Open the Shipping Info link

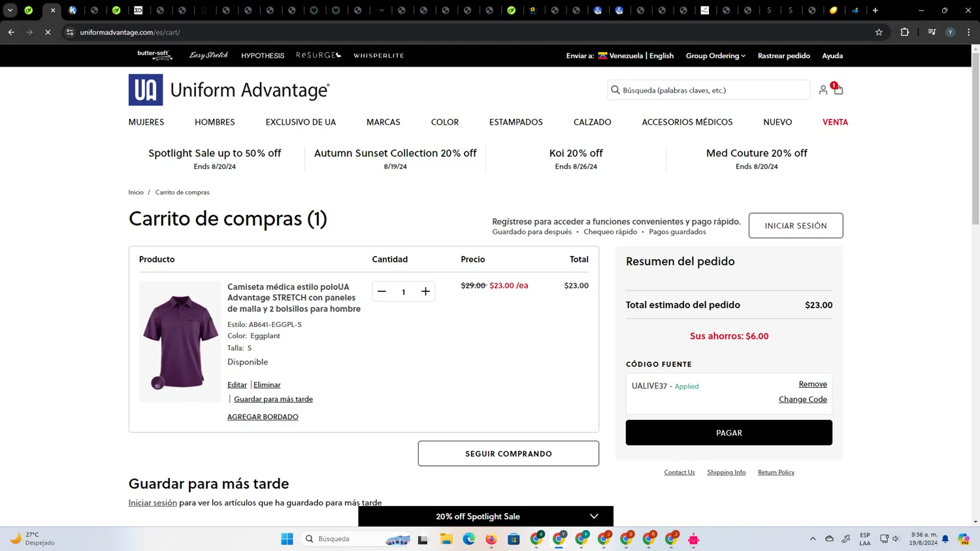[726, 472]
